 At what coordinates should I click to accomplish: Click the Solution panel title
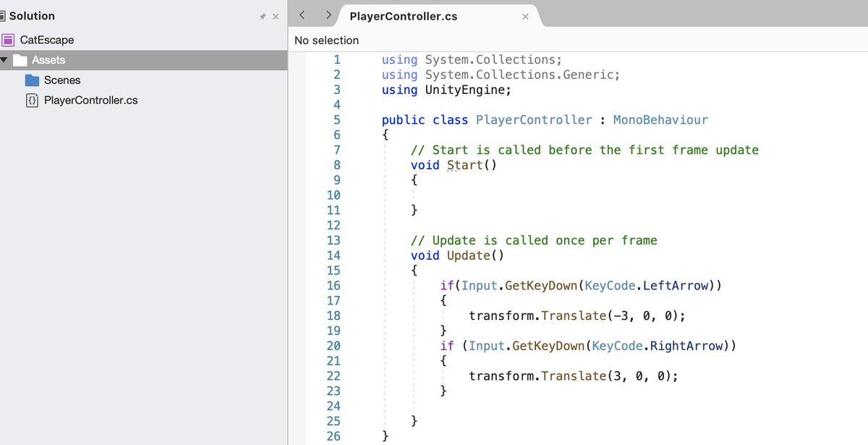(32, 16)
